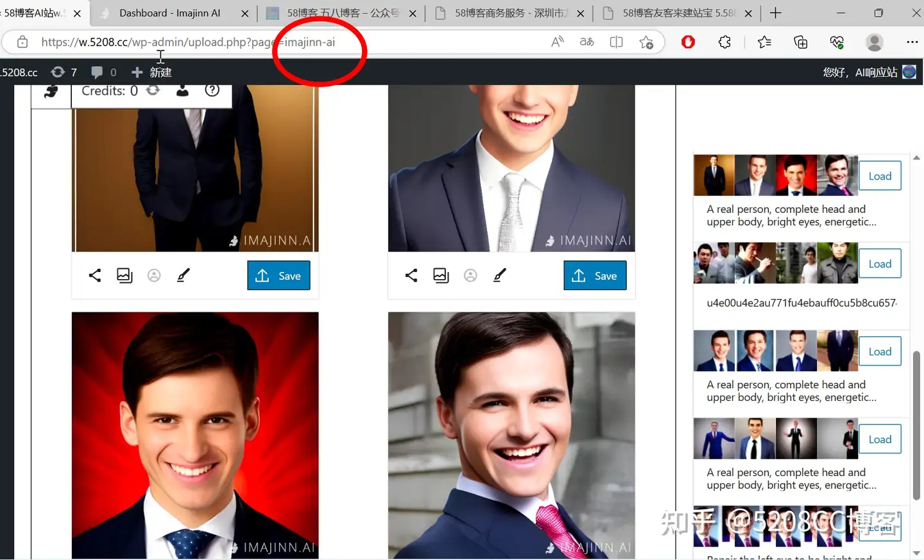Refresh the Credits balance
The width and height of the screenshot is (924, 560).
(153, 90)
